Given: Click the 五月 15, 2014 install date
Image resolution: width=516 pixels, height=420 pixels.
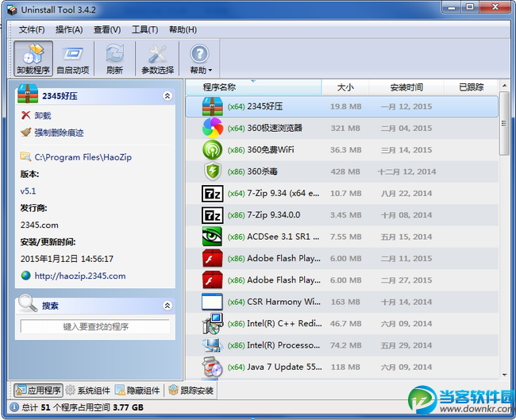Looking at the screenshot, I should point(406,237).
